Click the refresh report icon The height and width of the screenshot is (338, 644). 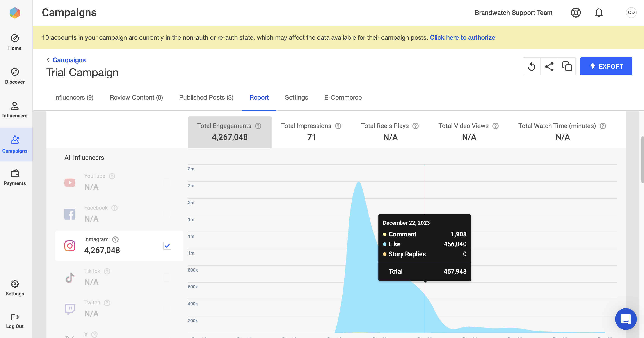(532, 66)
